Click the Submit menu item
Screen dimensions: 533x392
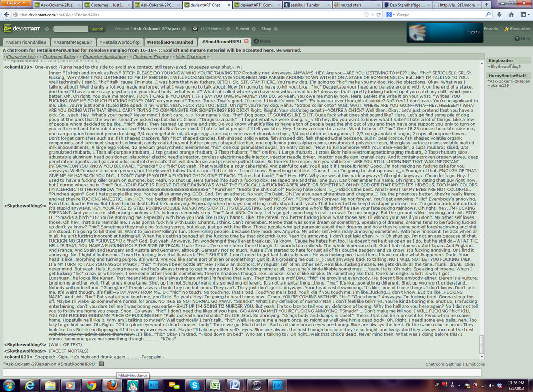[242, 29]
